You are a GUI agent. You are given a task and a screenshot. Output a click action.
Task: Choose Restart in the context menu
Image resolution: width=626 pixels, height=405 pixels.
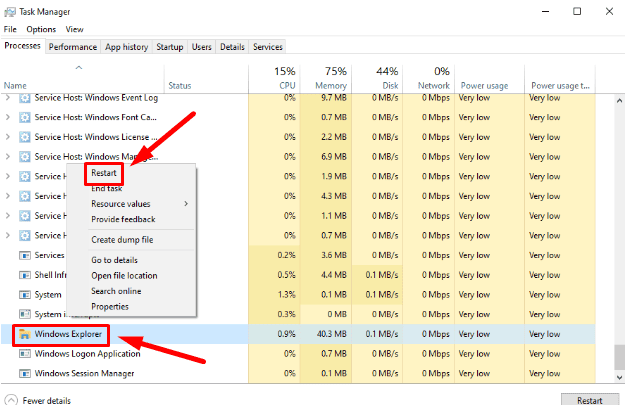pyautogui.click(x=104, y=173)
